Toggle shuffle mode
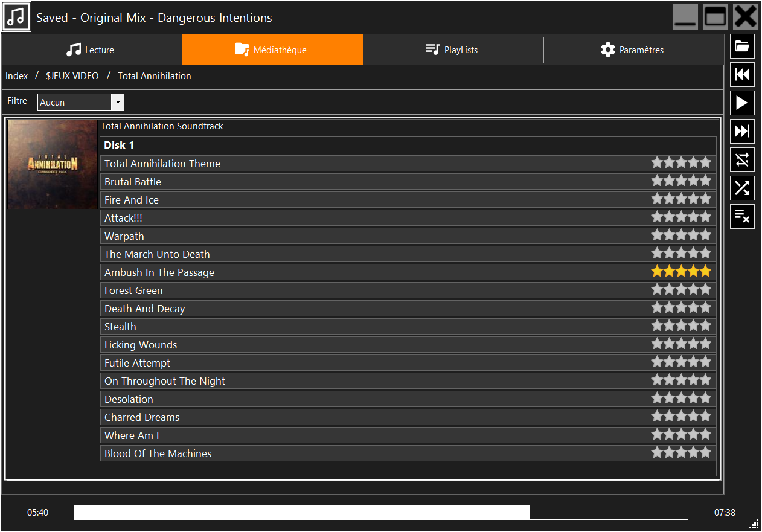762x532 pixels. (x=742, y=188)
